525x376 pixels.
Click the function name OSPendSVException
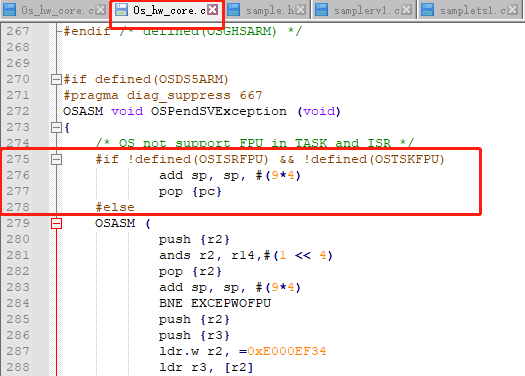[219, 111]
